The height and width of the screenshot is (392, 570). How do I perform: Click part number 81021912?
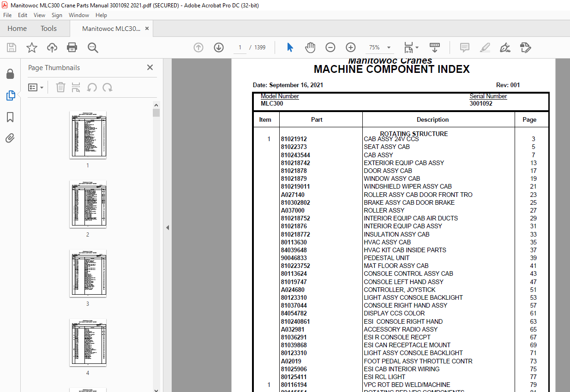pos(294,139)
